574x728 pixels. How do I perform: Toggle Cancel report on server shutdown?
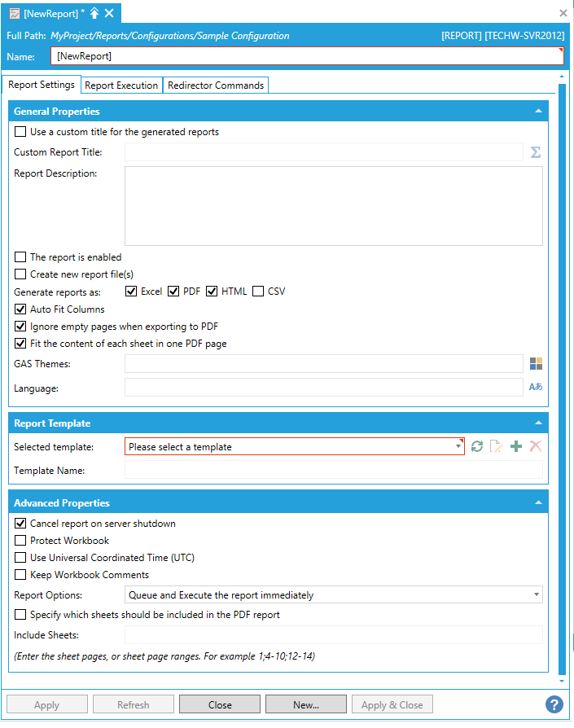pyautogui.click(x=20, y=524)
